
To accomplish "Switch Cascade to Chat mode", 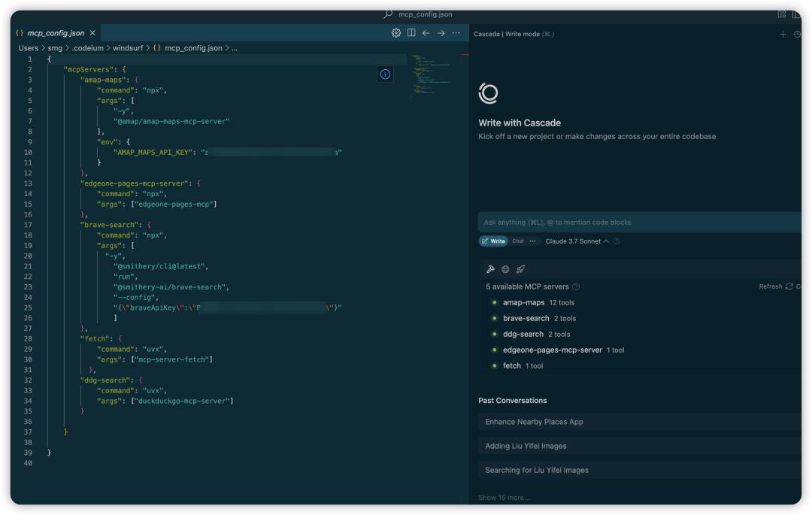I will pos(518,241).
